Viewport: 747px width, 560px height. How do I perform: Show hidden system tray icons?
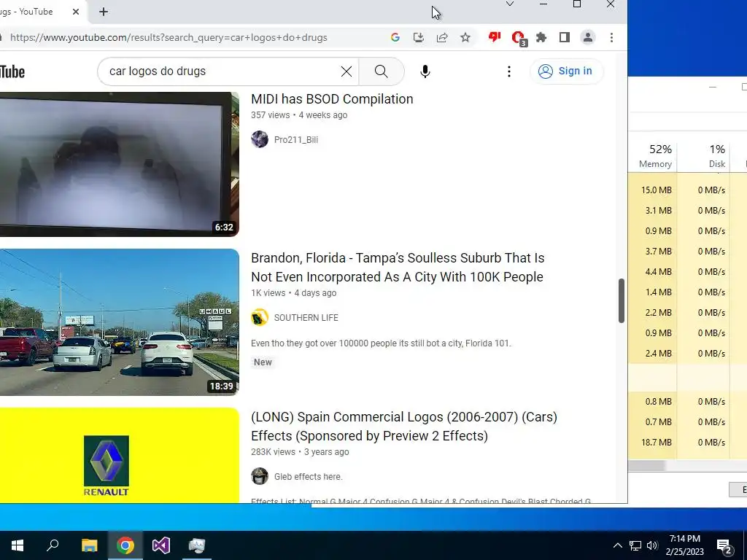coord(617,545)
